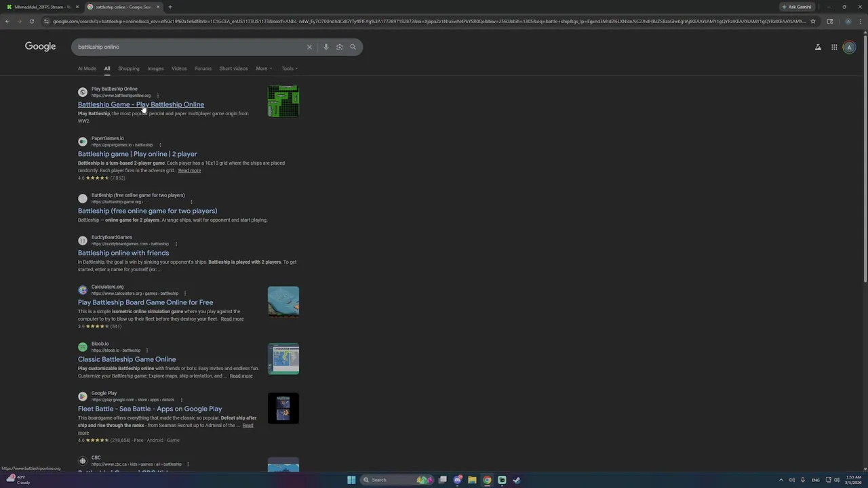Open options menu for Google Play result
868x488 pixels.
[181, 400]
